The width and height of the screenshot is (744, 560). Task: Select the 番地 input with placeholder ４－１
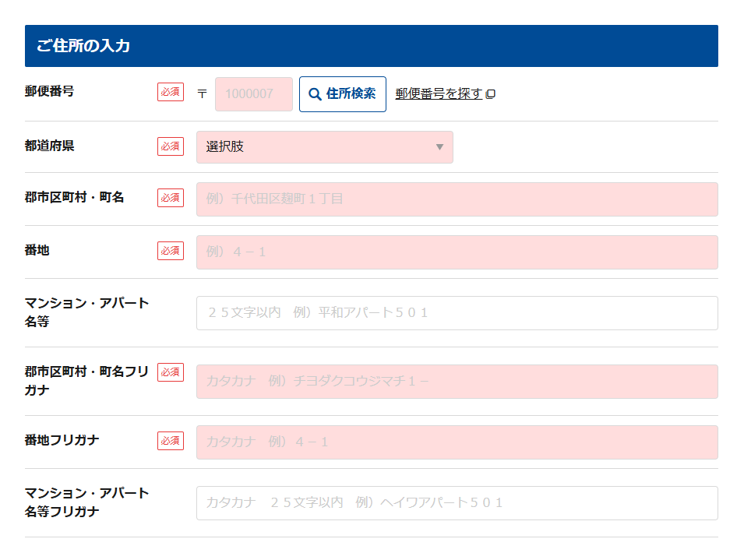coord(457,252)
